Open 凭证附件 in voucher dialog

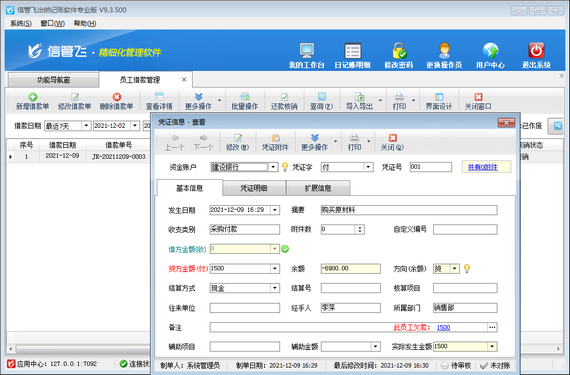(275, 142)
